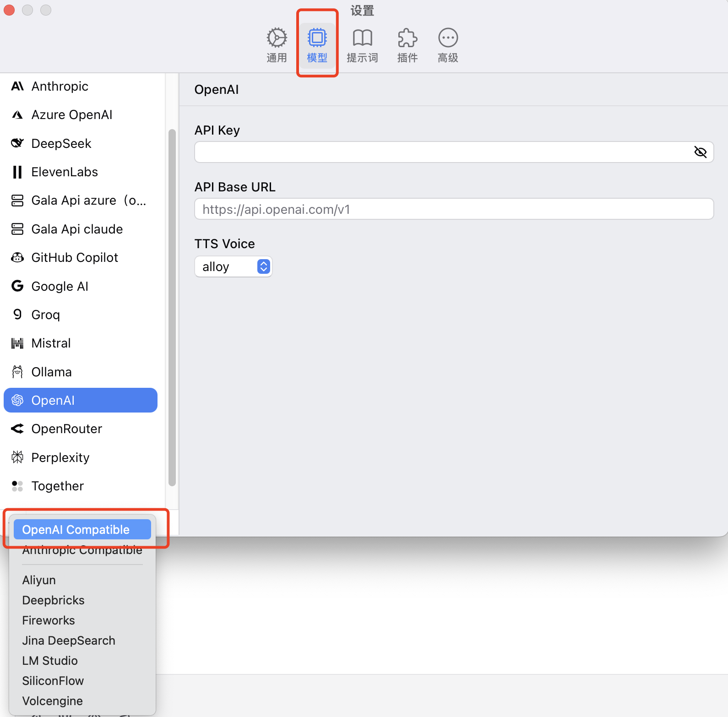This screenshot has width=728, height=717.
Task: Choose Anthropic Compatible from popup menu
Action: pyautogui.click(x=82, y=550)
